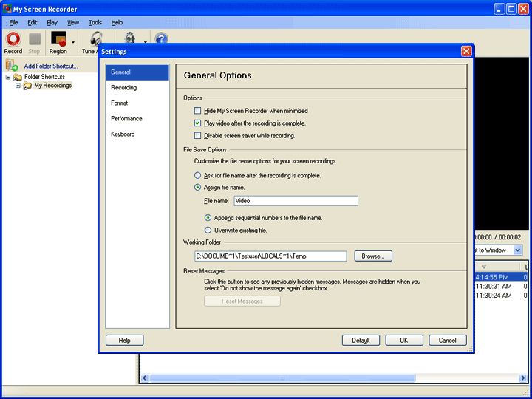Click the red Record toolbar icon
The height and width of the screenshot is (399, 532).
point(13,38)
